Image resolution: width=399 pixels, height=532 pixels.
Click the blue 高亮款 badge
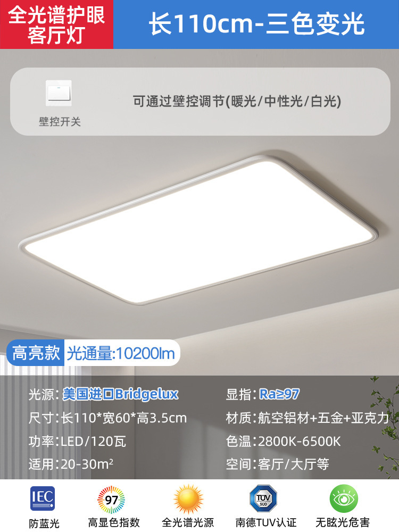(35, 353)
